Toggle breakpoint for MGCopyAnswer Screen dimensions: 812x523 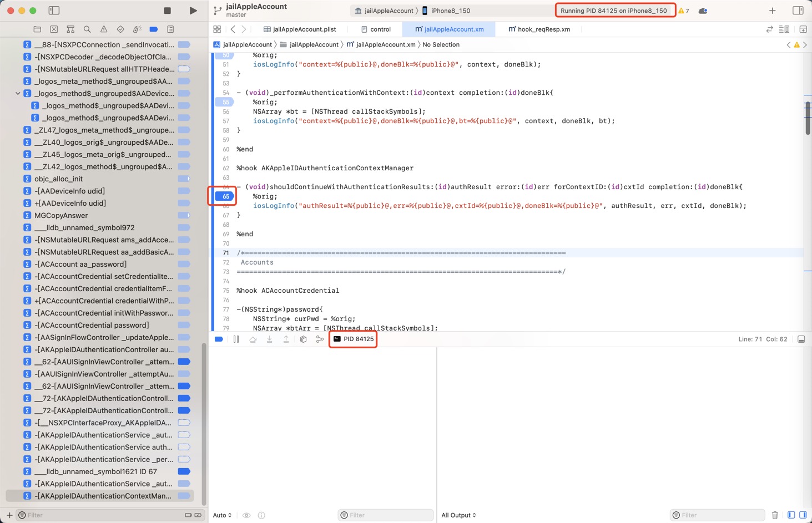(184, 215)
